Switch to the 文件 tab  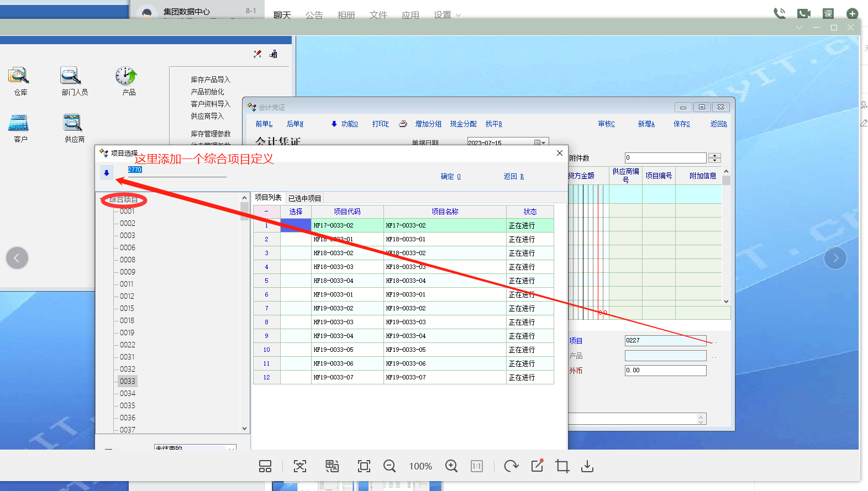[378, 15]
